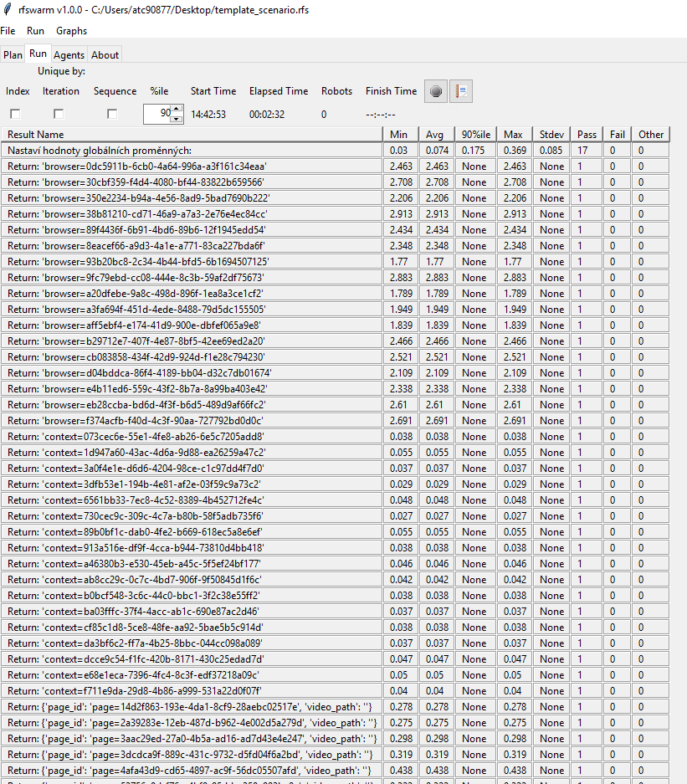Click the report export icon button
687x784 pixels.
[460, 91]
